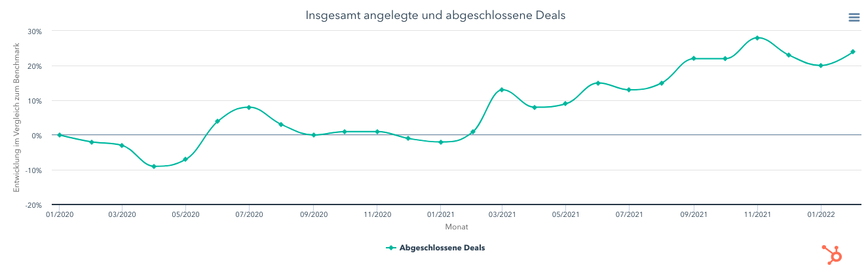Open the chart hamburger context menu
The height and width of the screenshot is (272, 868).
point(854,18)
